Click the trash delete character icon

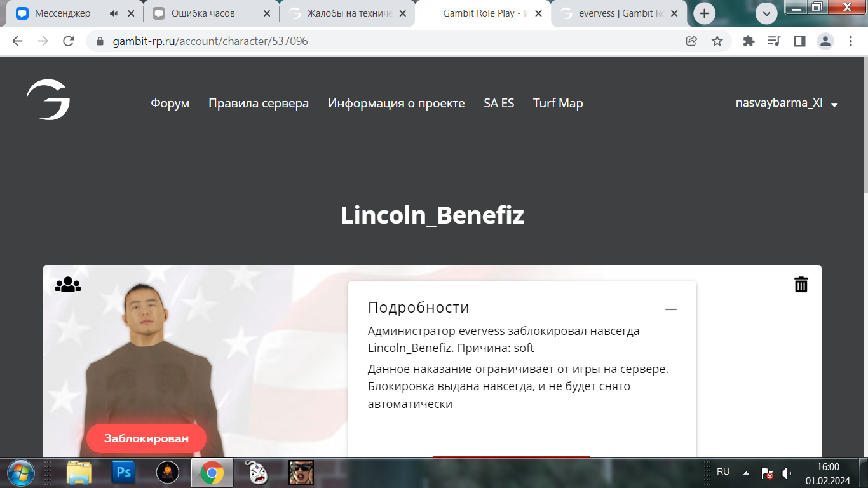(x=801, y=285)
